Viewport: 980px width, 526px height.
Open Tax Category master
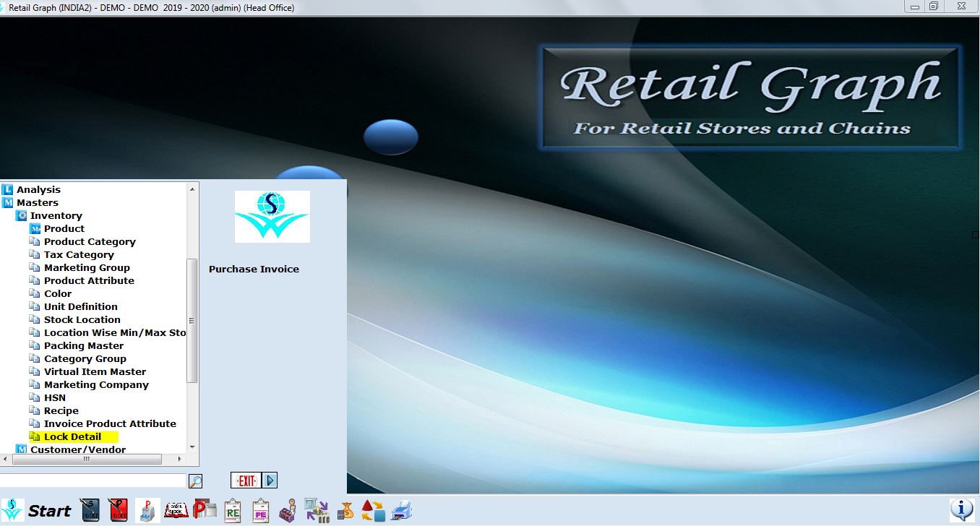79,254
